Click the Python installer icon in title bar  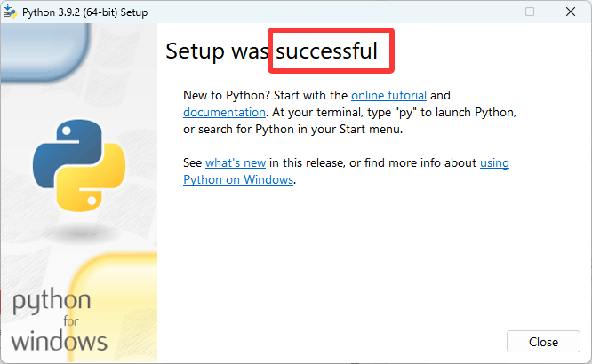click(x=10, y=12)
